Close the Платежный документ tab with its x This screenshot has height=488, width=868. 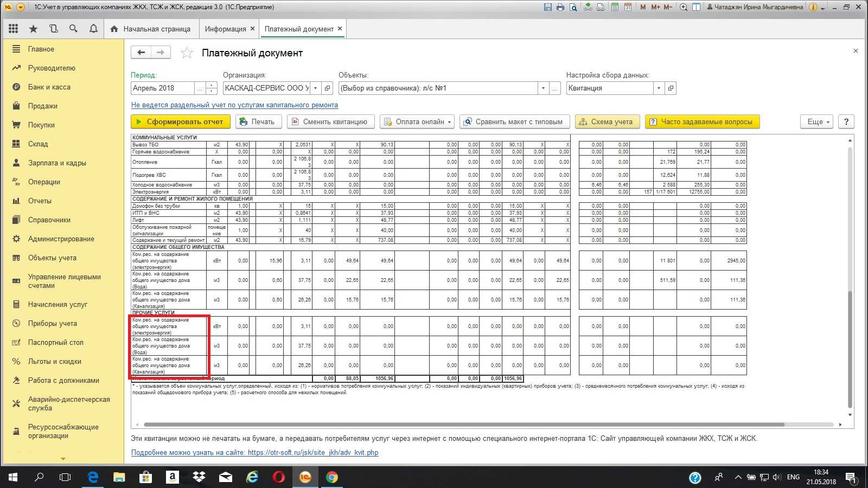point(340,29)
